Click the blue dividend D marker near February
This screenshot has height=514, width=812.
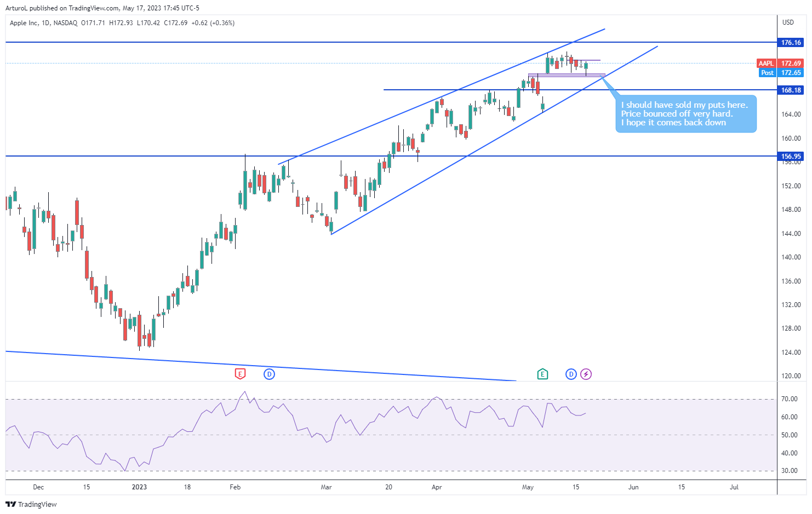point(269,374)
